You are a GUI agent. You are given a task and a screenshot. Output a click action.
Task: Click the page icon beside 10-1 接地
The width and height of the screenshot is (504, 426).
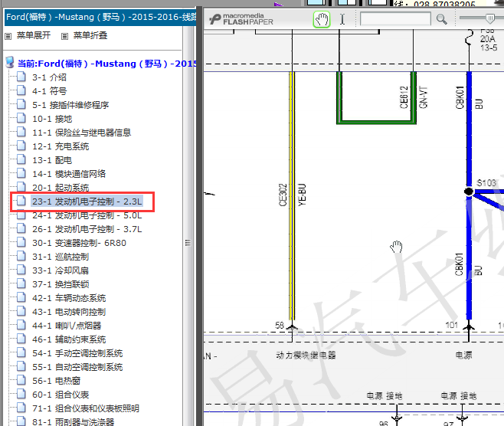coord(21,118)
